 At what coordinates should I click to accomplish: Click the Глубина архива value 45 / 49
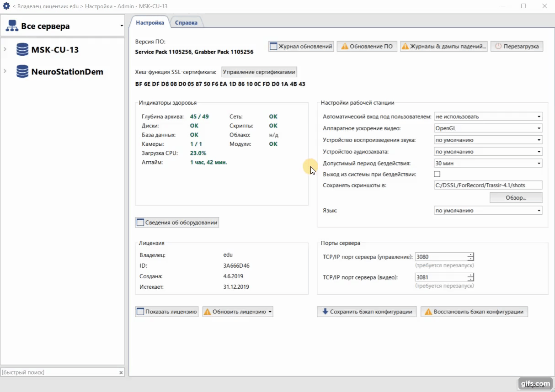click(199, 117)
